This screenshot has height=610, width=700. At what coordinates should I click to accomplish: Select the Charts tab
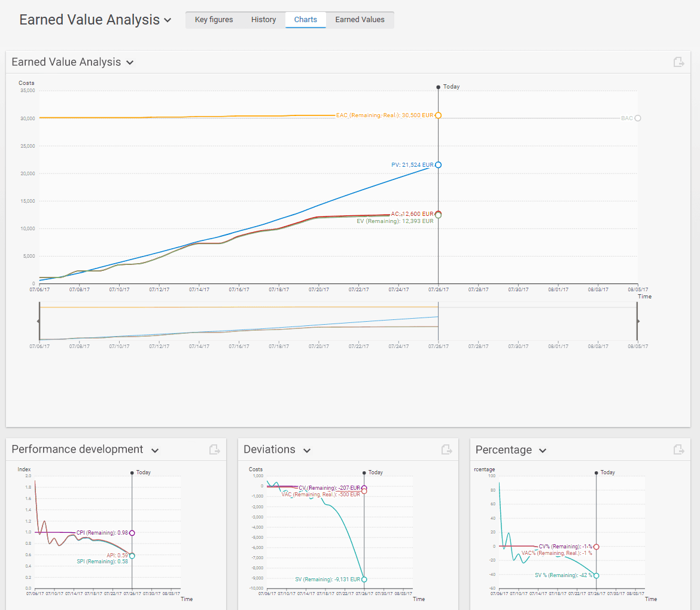tap(305, 20)
